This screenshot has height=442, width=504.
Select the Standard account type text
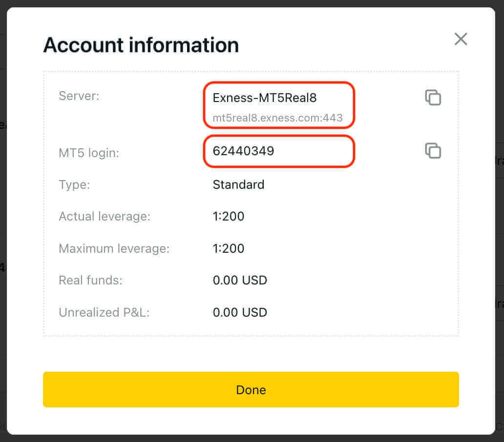238,184
